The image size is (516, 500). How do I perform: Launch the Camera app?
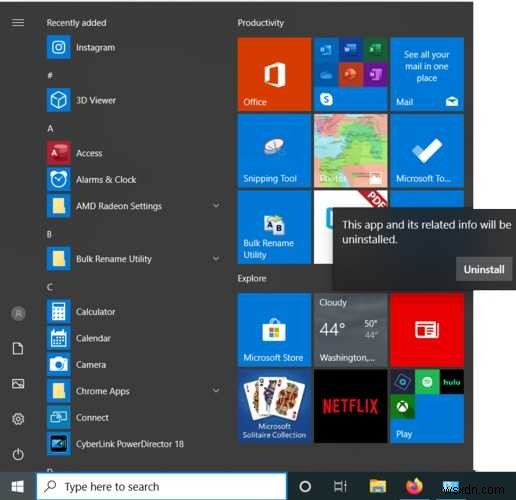tap(133, 364)
